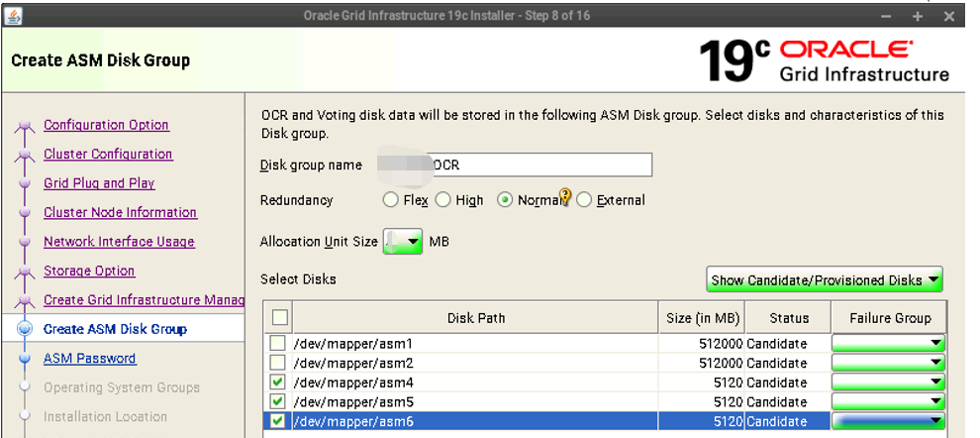The height and width of the screenshot is (438, 980).
Task: Go to Create Grid Infrastructure Management step
Action: (144, 300)
